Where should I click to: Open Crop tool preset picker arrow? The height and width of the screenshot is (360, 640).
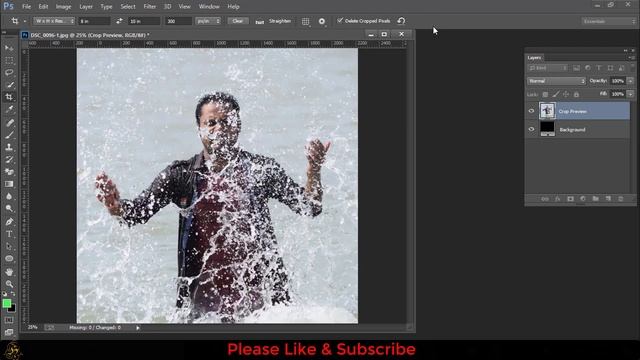click(25, 21)
